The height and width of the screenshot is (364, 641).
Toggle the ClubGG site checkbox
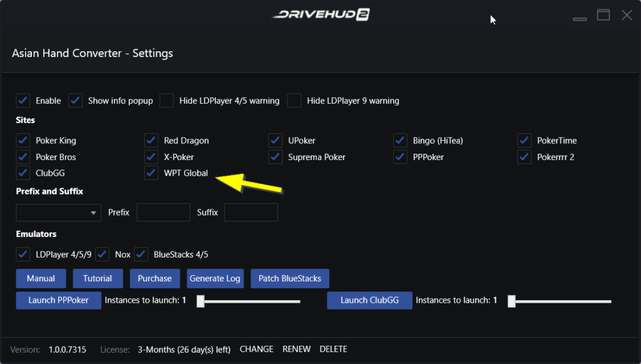23,173
